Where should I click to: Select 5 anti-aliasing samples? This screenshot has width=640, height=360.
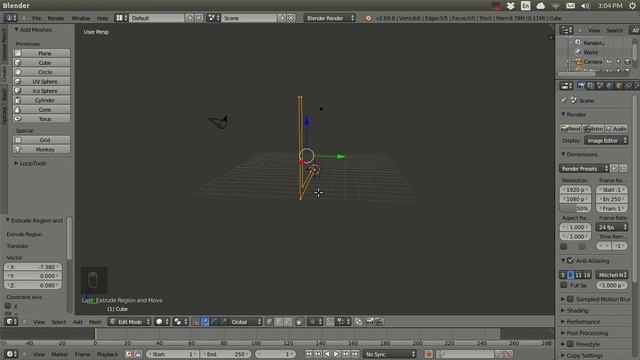[563, 275]
